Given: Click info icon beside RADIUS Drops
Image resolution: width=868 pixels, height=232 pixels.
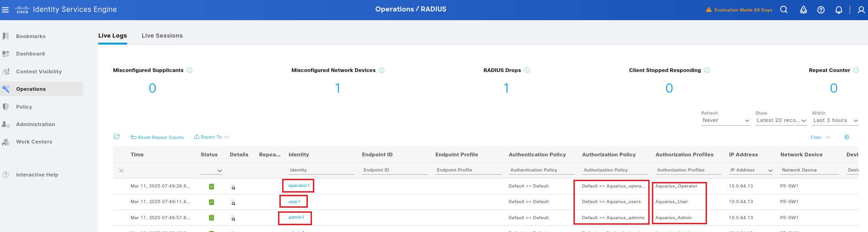Looking at the screenshot, I should coord(527,70).
